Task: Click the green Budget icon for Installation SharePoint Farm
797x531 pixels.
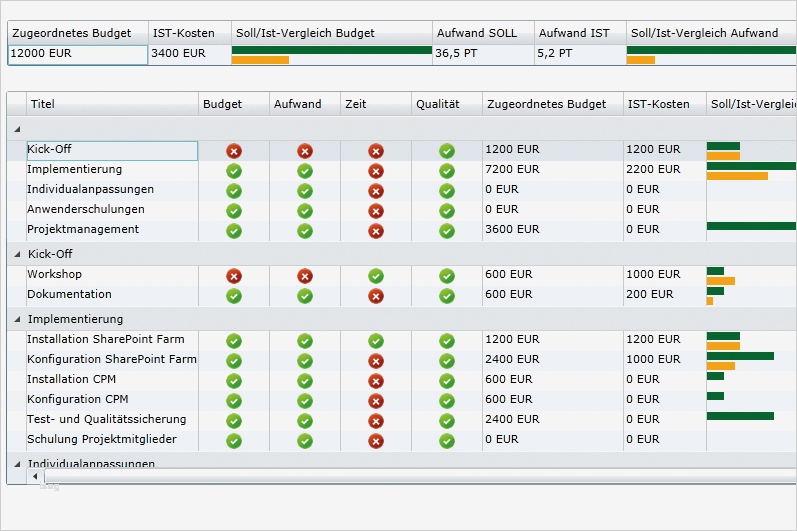Action: [x=234, y=341]
